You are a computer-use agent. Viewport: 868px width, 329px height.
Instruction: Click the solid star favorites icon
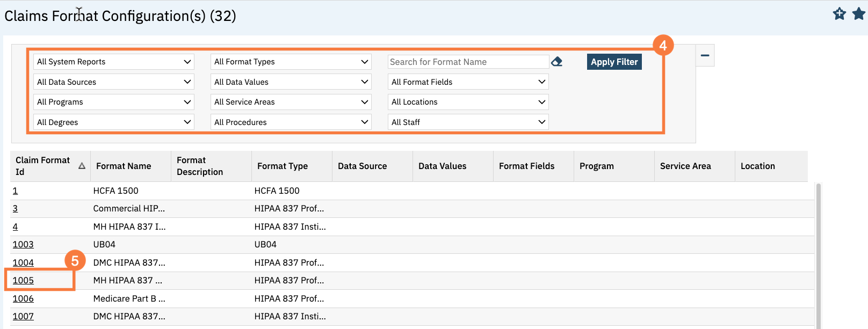859,14
